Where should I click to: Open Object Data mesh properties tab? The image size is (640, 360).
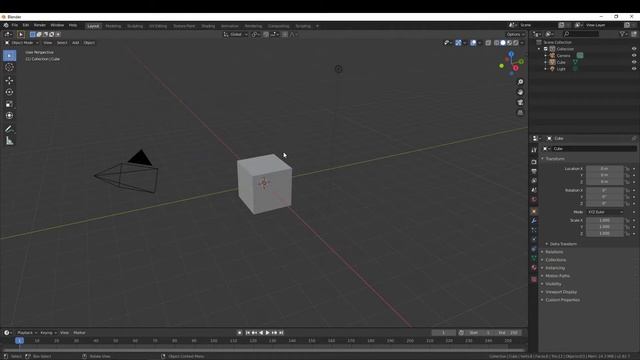tap(534, 258)
